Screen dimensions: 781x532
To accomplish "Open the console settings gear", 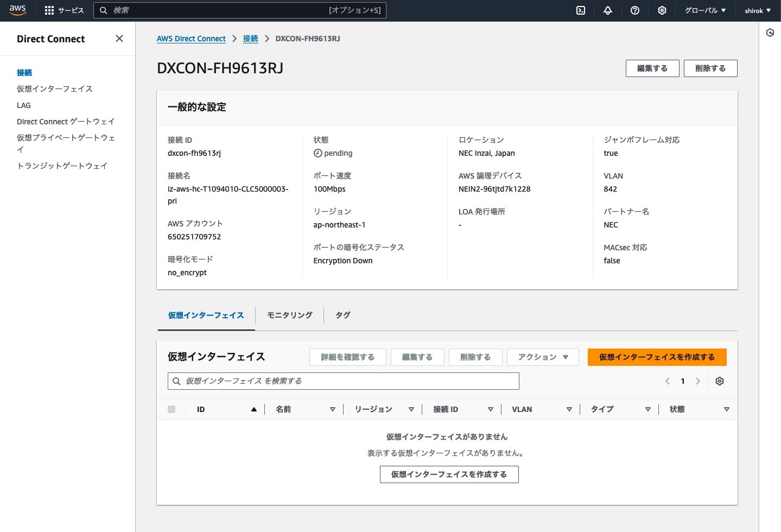I will tap(662, 10).
